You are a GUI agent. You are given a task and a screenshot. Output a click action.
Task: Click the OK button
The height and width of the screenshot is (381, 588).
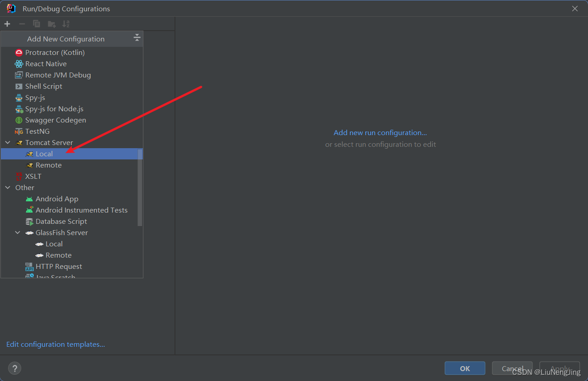coord(465,368)
